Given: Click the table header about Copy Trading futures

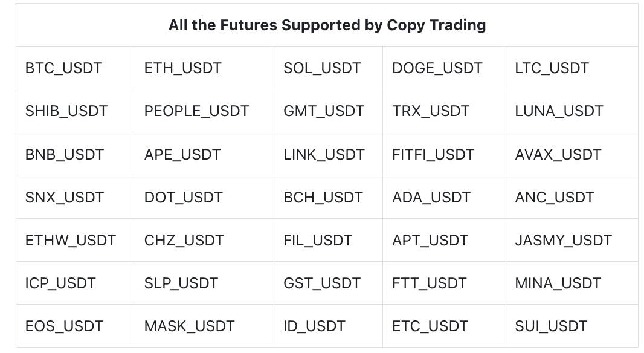Looking at the screenshot, I should coord(327,25).
